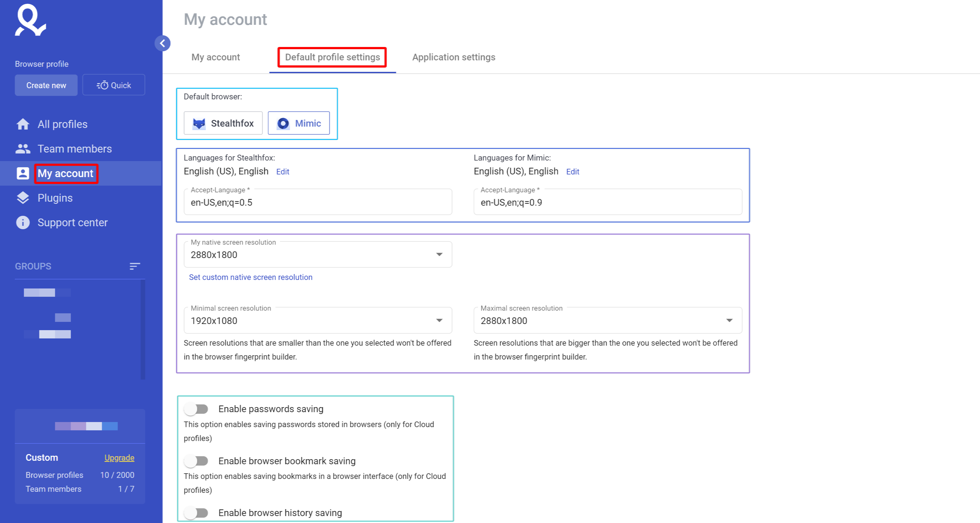980x523 pixels.
Task: Toggle Enable browser history saving switch
Action: pos(196,513)
